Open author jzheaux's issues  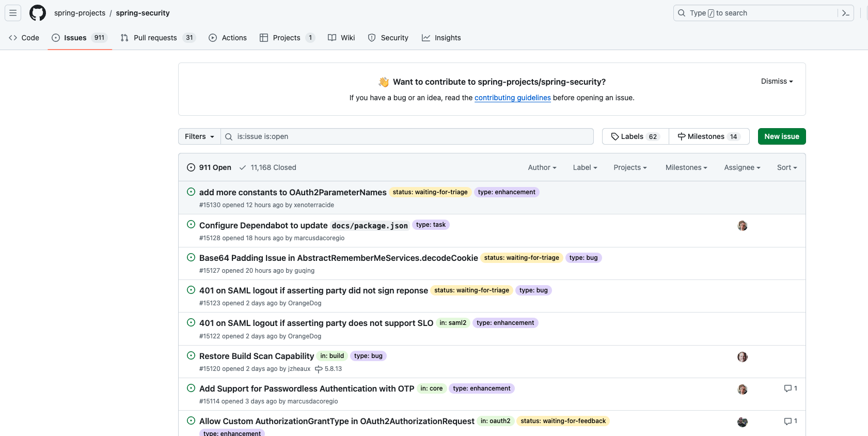pos(299,369)
